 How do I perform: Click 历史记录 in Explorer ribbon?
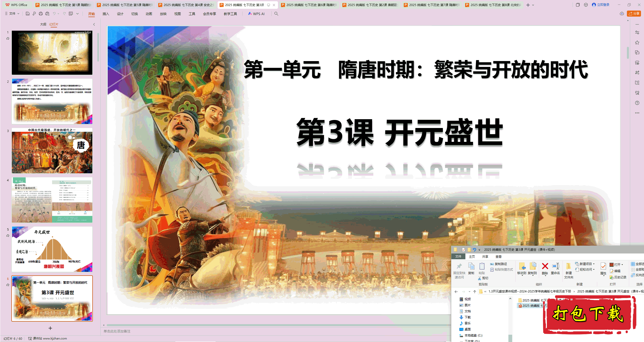pyautogui.click(x=618, y=277)
